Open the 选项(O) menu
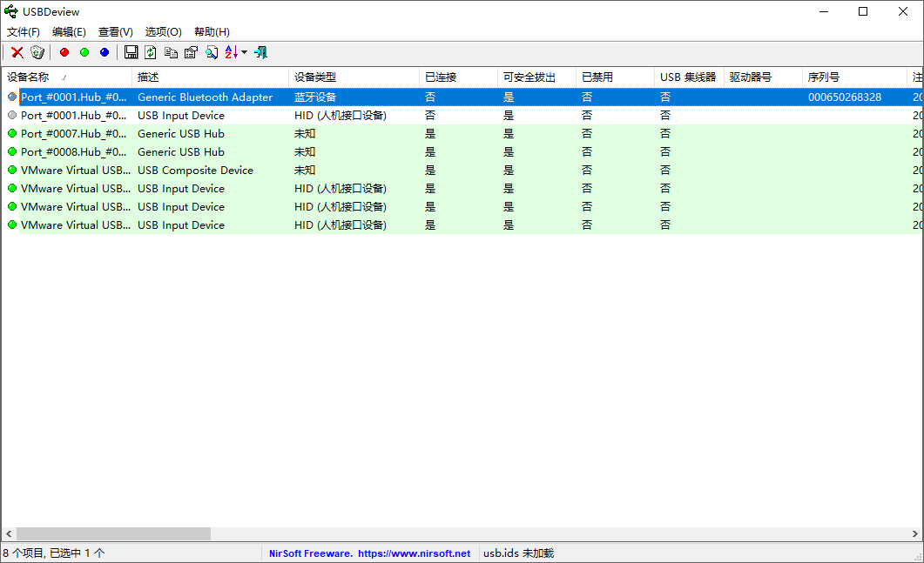Viewport: 924px width, 563px height. (163, 32)
